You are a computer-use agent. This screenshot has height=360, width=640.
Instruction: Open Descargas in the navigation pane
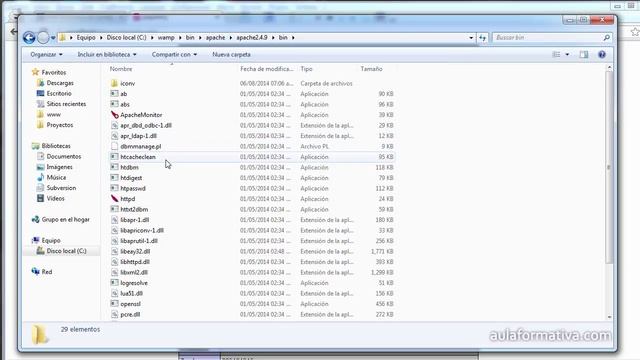60,83
